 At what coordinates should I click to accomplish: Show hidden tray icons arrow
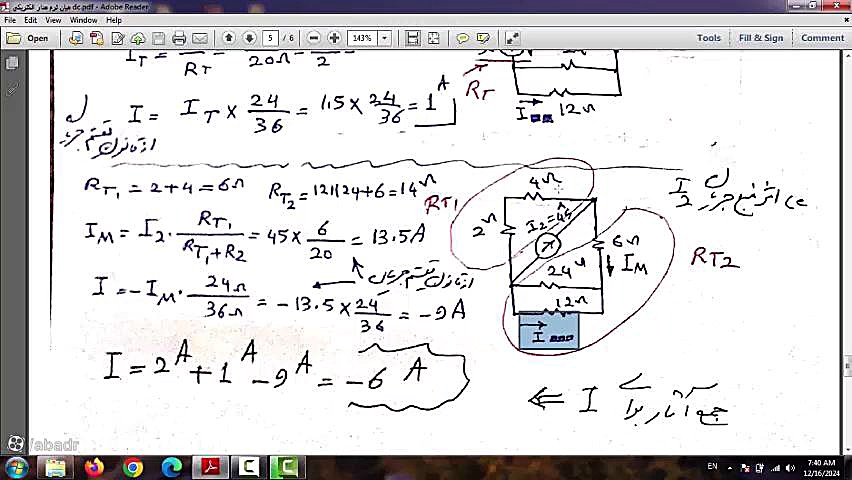pos(730,467)
